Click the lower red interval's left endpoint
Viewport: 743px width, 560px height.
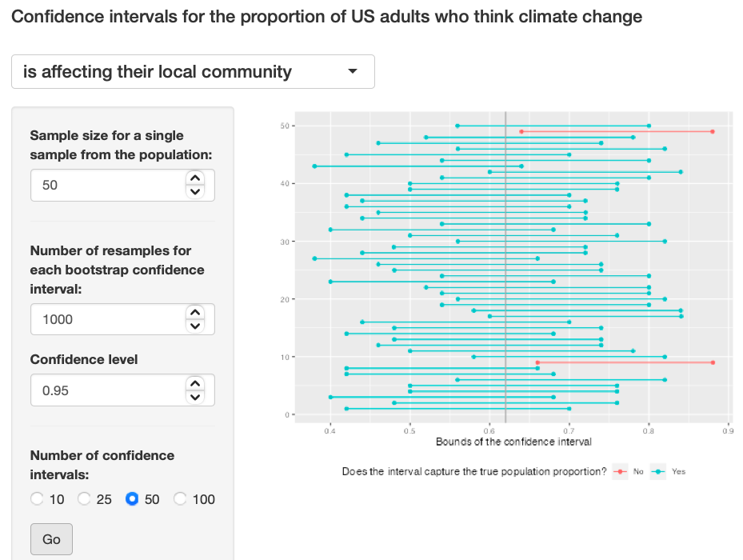(537, 362)
